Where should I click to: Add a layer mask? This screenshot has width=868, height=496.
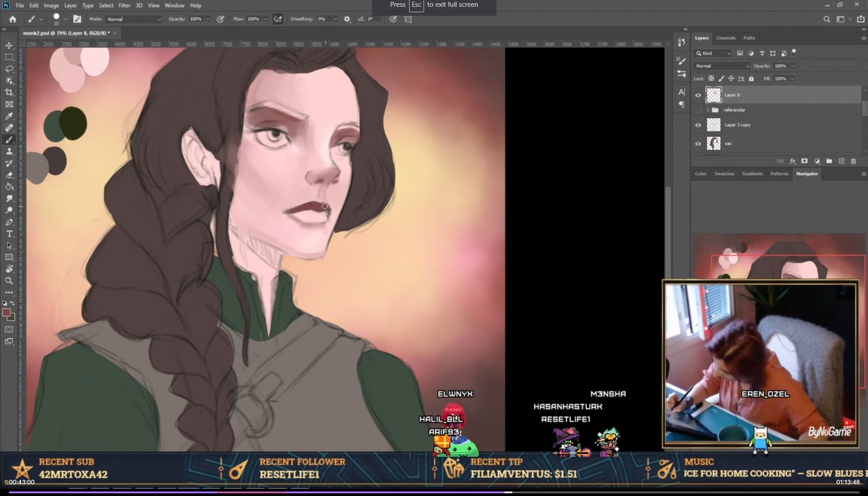click(805, 161)
